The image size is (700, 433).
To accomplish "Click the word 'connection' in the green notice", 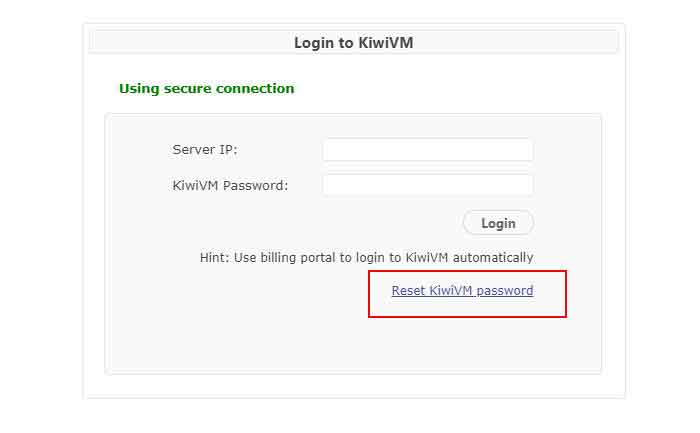I will [255, 88].
